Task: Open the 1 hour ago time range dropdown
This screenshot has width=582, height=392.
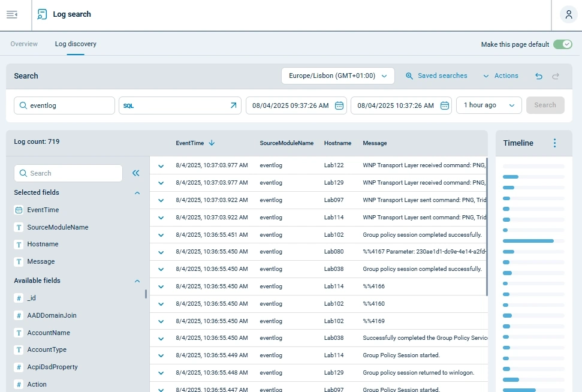Action: (x=488, y=105)
